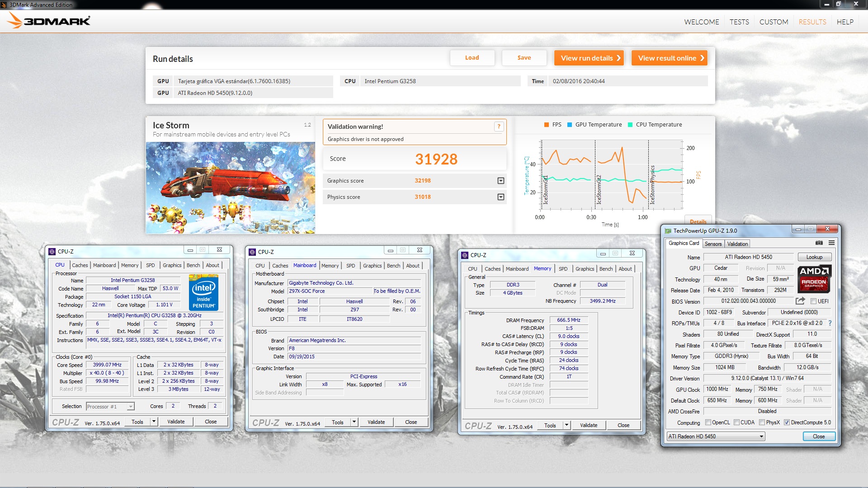The height and width of the screenshot is (488, 868).
Task: Click View result online
Action: coord(670,58)
